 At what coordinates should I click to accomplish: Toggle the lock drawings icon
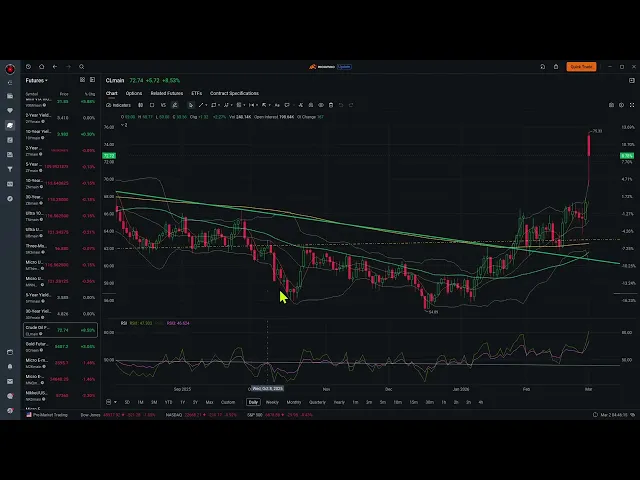coord(311,105)
